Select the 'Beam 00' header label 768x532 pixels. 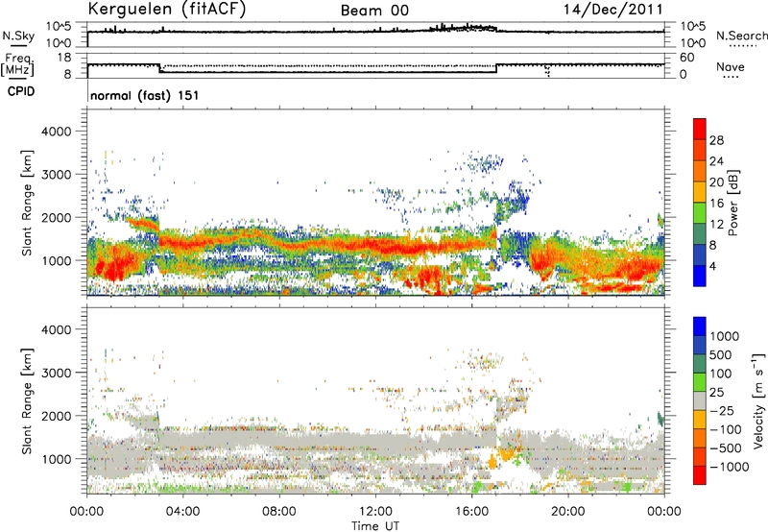click(x=374, y=11)
